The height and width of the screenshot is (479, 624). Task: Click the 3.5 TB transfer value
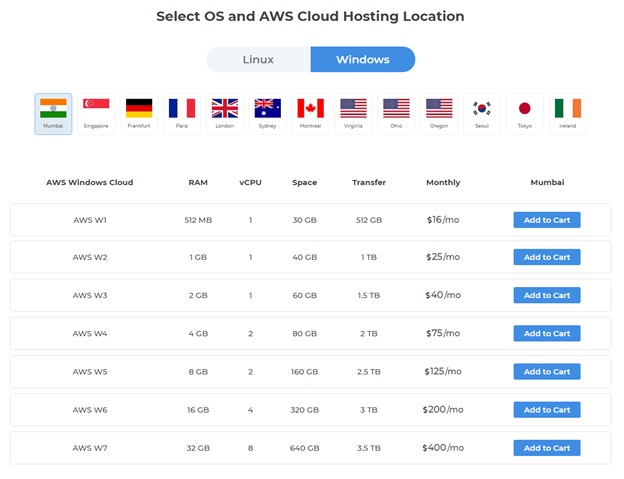point(369,448)
